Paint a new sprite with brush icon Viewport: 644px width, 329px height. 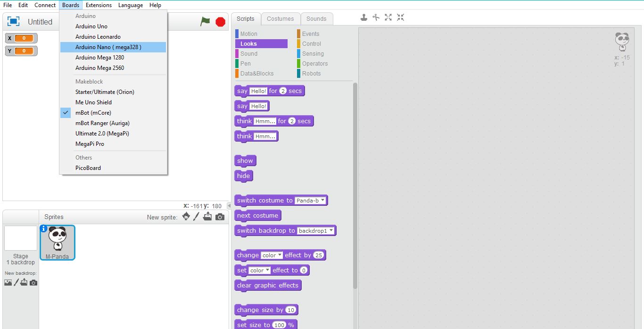197,217
